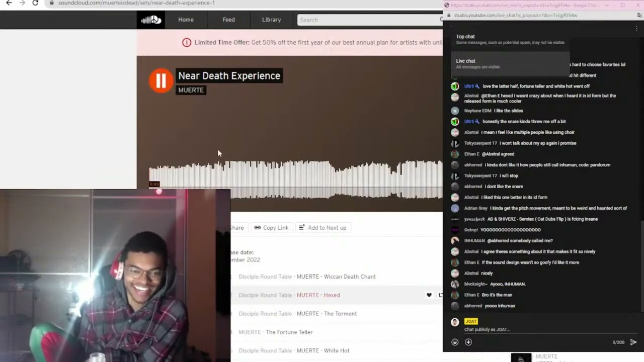Image resolution: width=644 pixels, height=362 pixels.
Task: Send chat message with arrow icon
Action: 633,342
